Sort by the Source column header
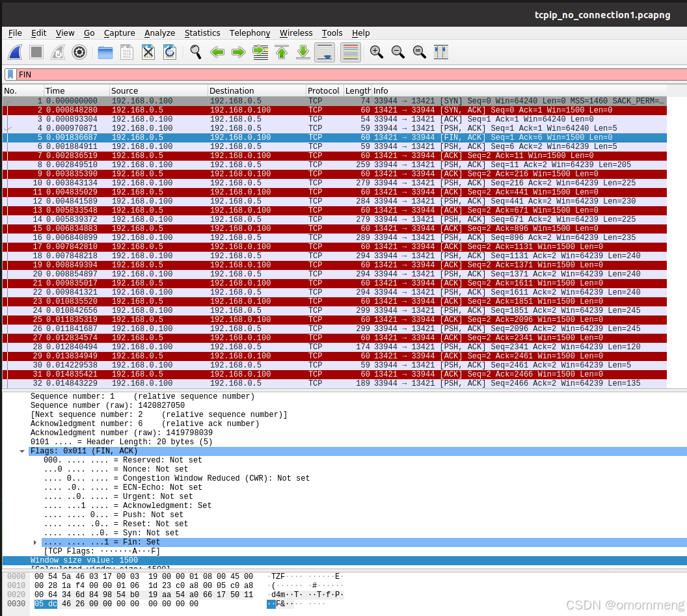687x616 pixels. click(x=158, y=90)
